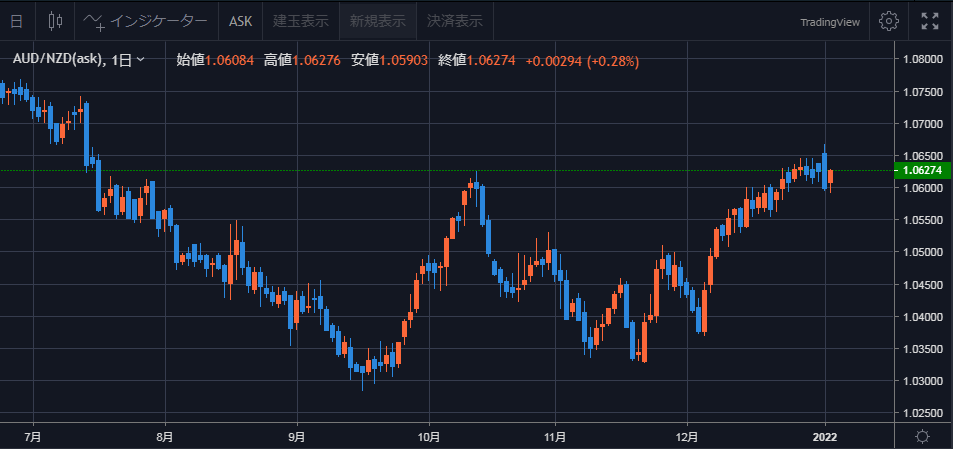Click the current price label 1.06274
Screen dimensions: 953x449
point(923,171)
